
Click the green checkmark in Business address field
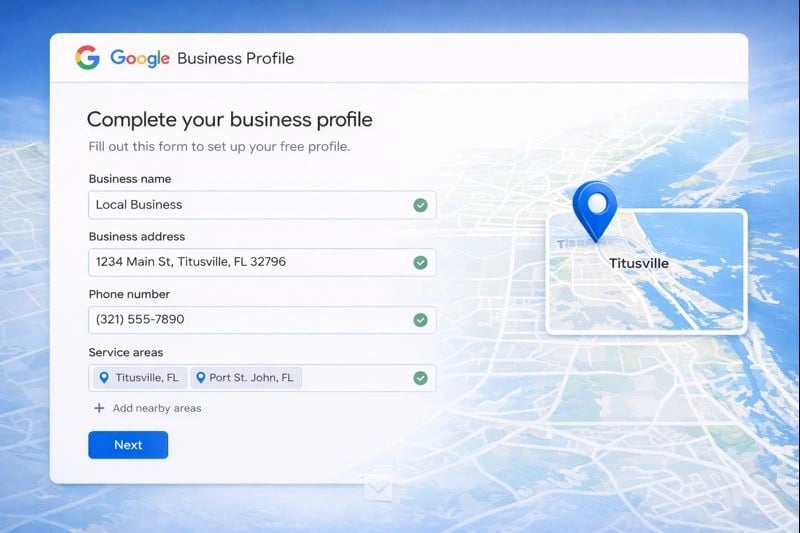(420, 263)
